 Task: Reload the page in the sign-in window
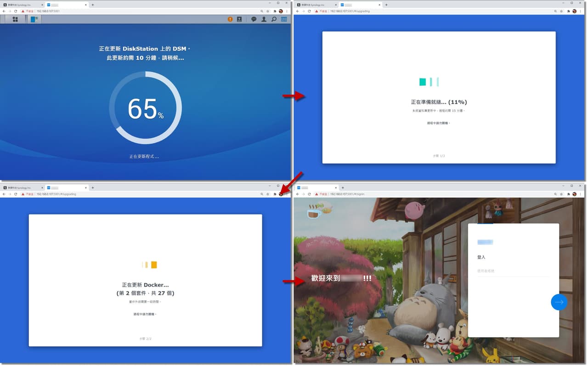pos(309,194)
